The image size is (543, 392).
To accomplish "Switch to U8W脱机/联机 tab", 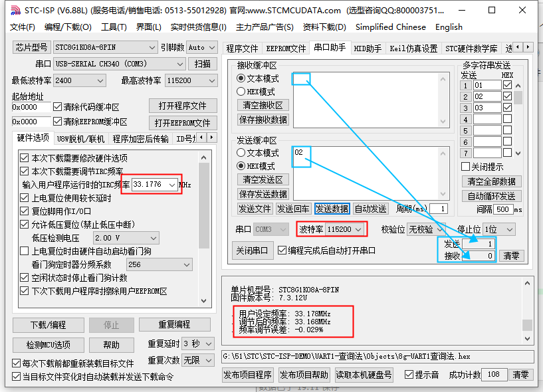I will (80, 139).
